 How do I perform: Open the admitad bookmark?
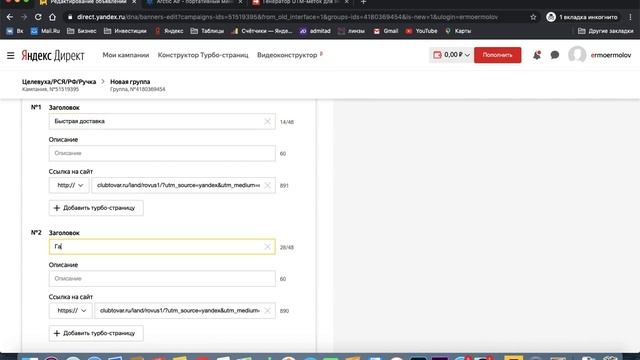pos(315,31)
